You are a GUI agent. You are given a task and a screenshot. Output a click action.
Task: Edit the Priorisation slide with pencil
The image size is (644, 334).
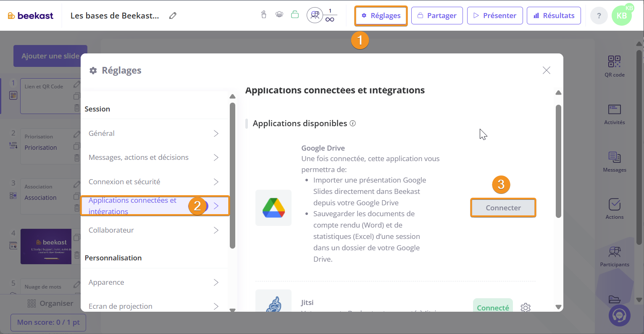tap(77, 135)
